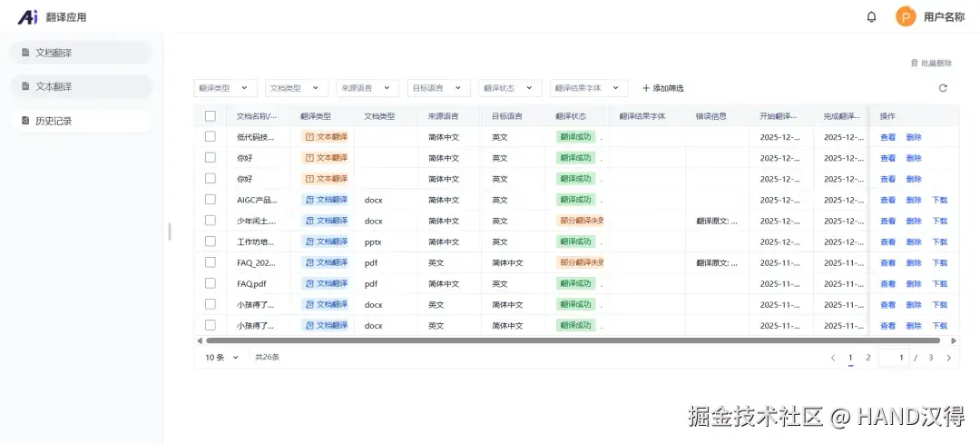This screenshot has height=444, width=980.
Task: Open the 来源语言 filter dropdown
Action: point(368,88)
